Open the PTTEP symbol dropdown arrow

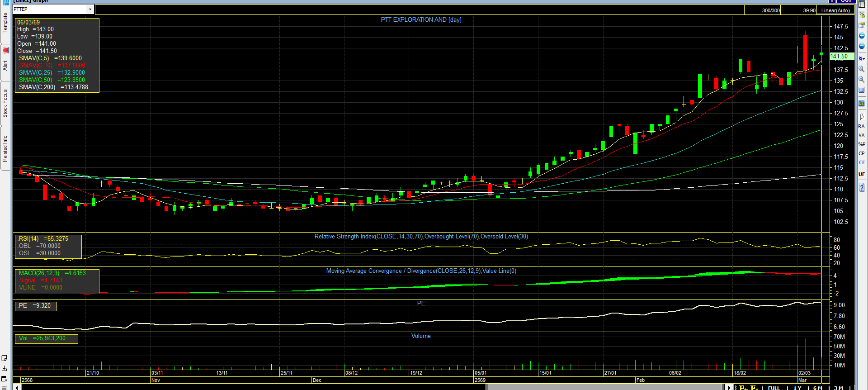[90, 9]
